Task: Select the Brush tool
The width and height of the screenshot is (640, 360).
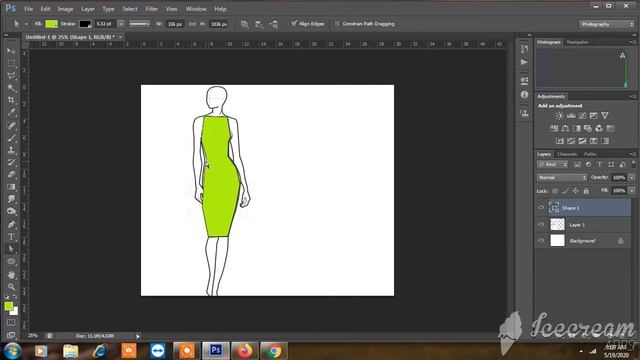Action: (11, 138)
